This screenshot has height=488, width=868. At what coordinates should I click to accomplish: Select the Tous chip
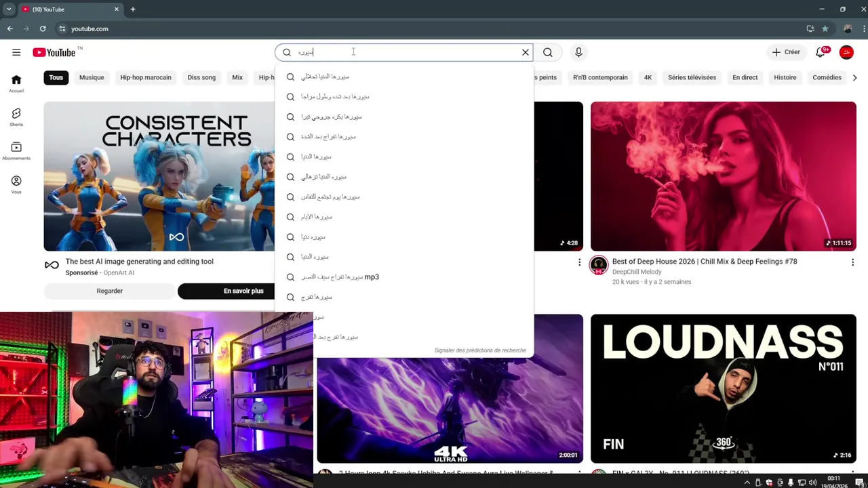click(x=56, y=77)
